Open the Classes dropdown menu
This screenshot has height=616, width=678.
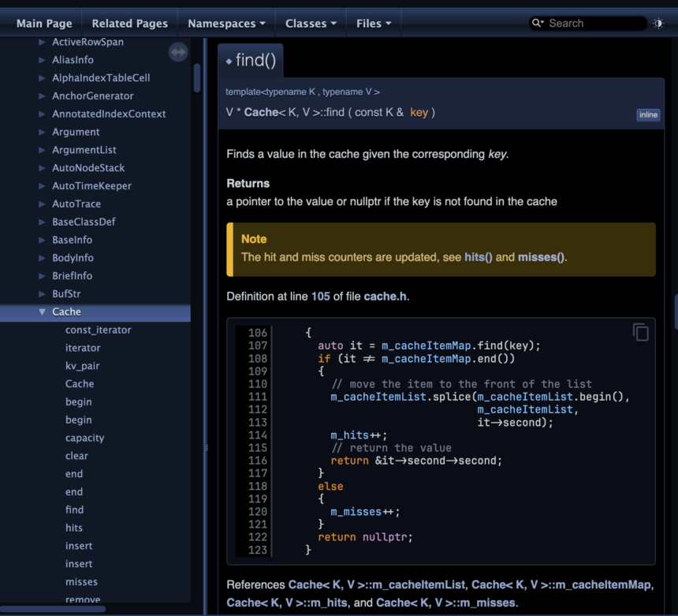tap(311, 24)
